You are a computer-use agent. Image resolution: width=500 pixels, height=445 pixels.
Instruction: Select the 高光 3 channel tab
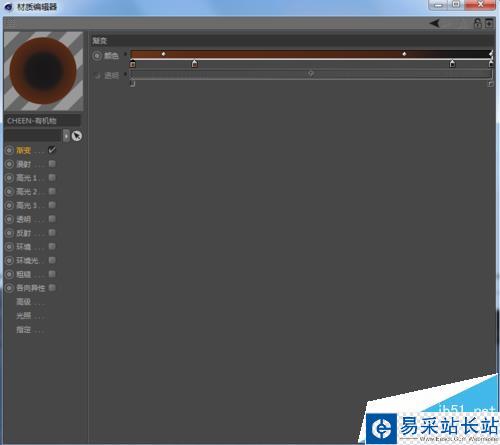(27, 206)
